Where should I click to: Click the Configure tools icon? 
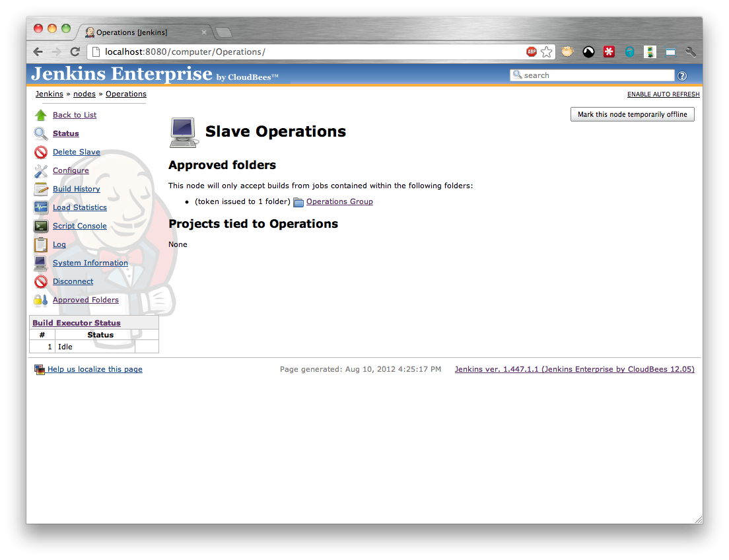(41, 170)
